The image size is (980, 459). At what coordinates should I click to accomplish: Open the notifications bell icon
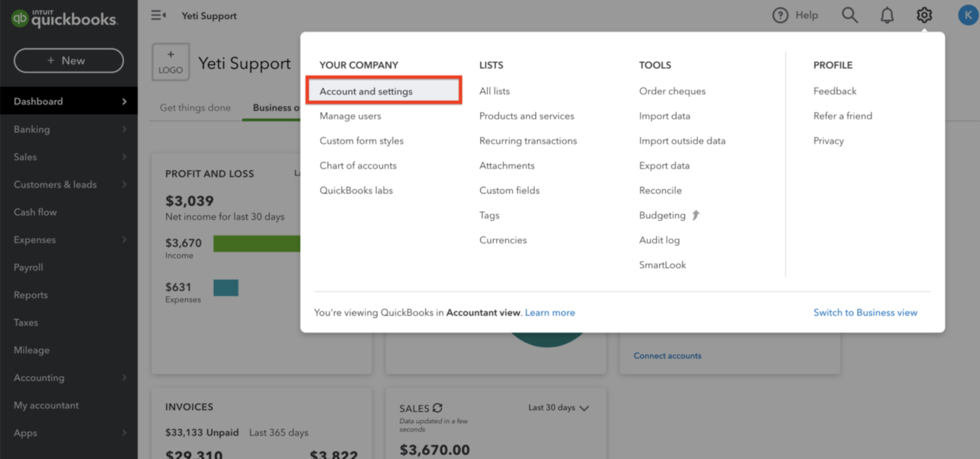887,15
